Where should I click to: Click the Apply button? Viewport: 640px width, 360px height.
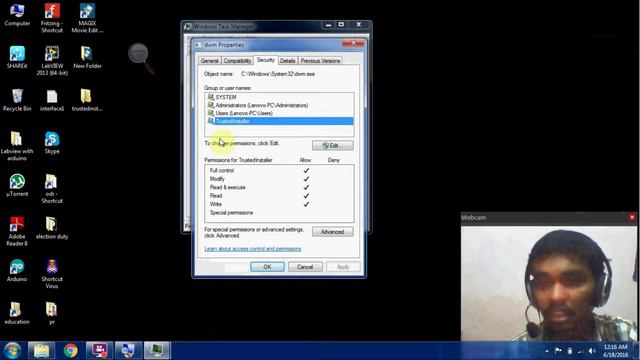(343, 267)
